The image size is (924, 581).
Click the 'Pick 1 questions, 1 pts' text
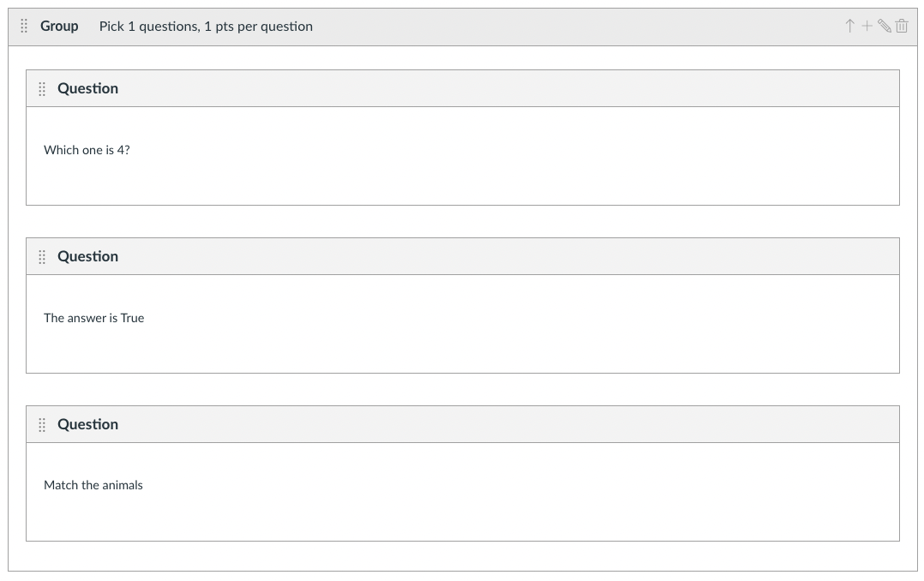[x=206, y=27]
